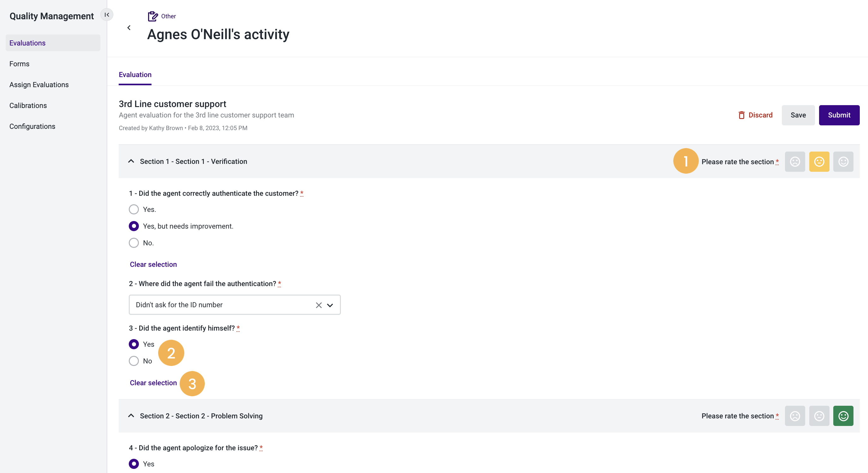The image size is (868, 473).
Task: Go back using the left arrow
Action: pyautogui.click(x=129, y=28)
